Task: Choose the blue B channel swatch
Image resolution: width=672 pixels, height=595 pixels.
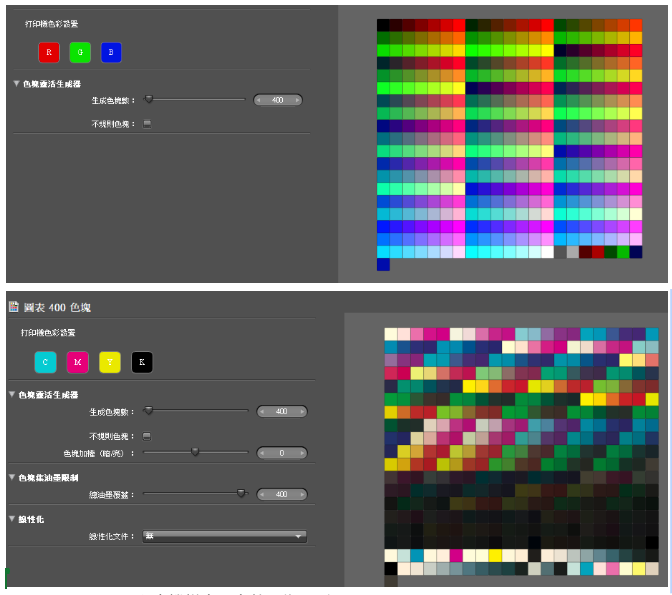Action: click(x=111, y=52)
